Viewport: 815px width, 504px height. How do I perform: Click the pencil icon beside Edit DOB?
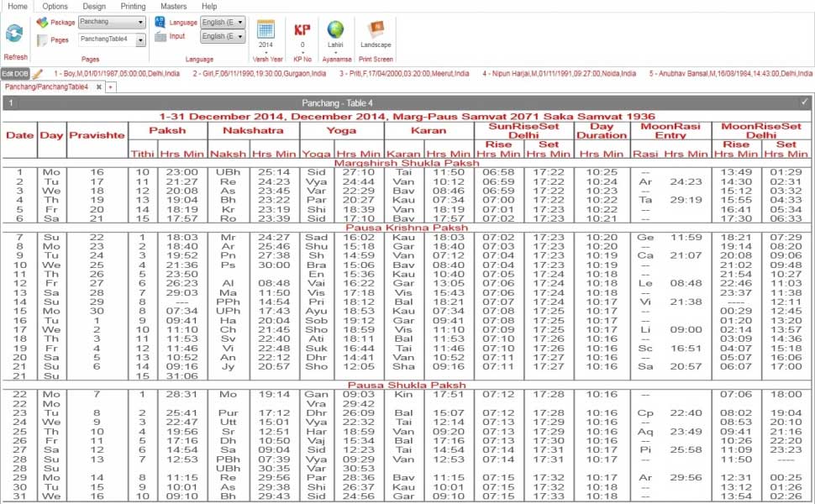coord(38,74)
